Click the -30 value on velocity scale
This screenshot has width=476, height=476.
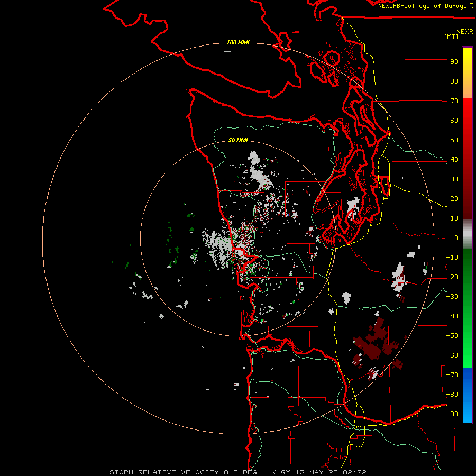[x=452, y=297]
